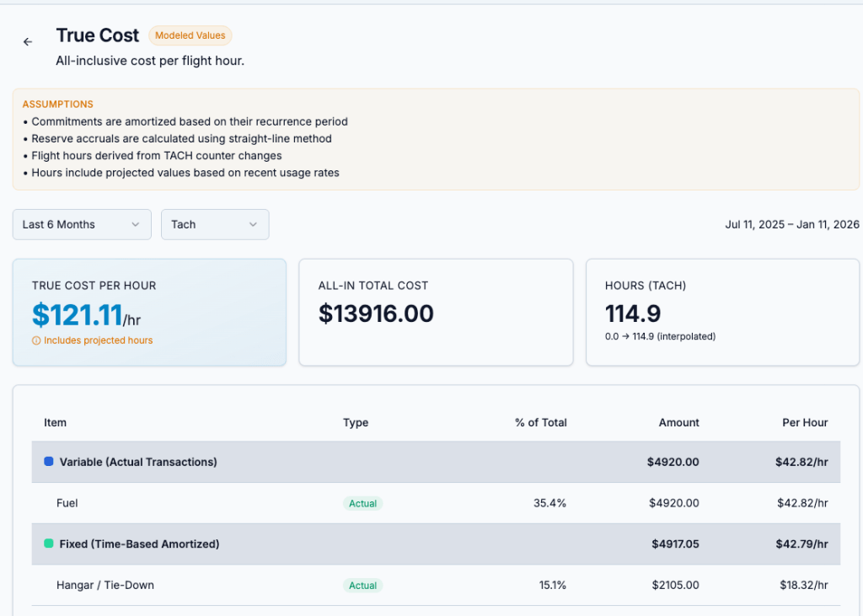Open the Tach counter dropdown
The width and height of the screenshot is (863, 616).
214,224
